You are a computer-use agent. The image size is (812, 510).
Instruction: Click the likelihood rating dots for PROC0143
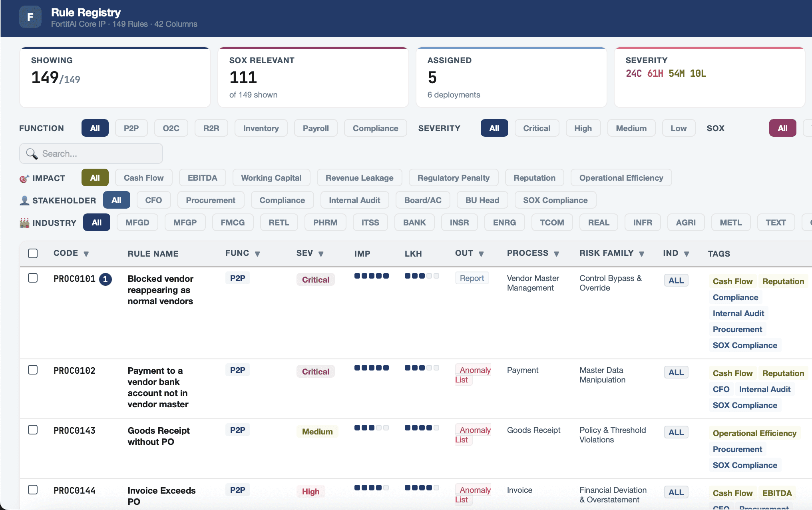pos(422,428)
